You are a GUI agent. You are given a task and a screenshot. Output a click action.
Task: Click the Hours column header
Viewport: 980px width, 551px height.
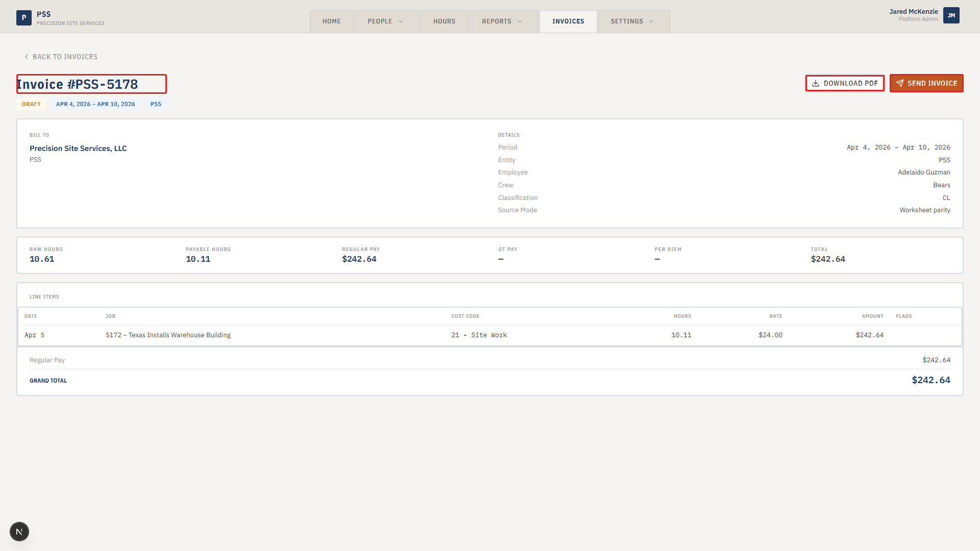click(x=682, y=316)
